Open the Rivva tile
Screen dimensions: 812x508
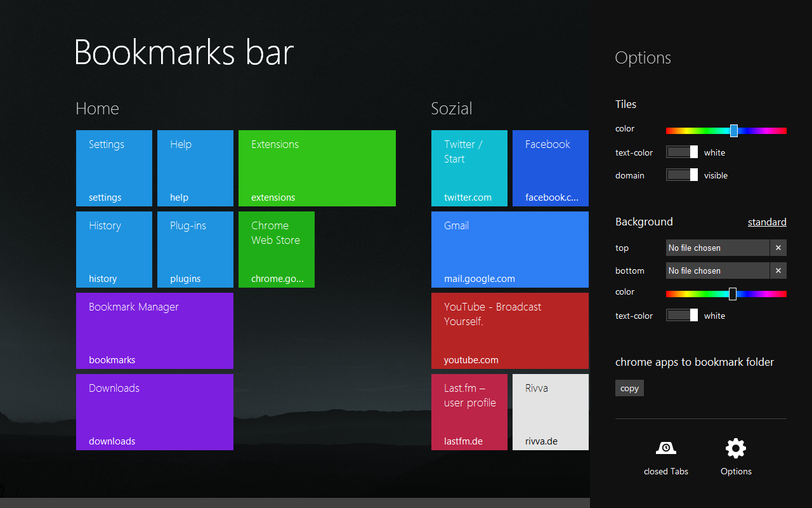(x=551, y=412)
